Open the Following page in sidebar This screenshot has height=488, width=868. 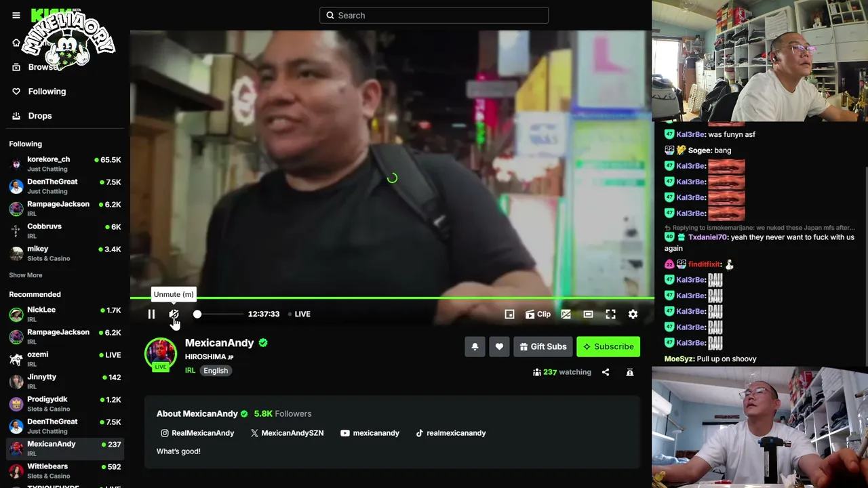(47, 91)
